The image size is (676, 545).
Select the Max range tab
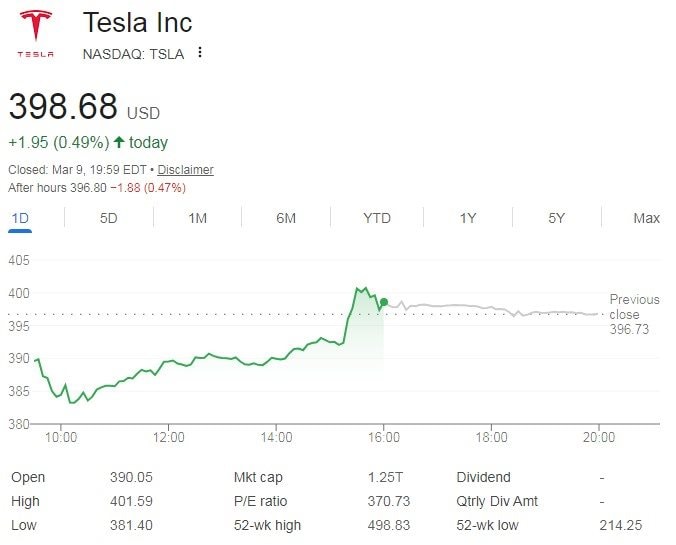[646, 218]
